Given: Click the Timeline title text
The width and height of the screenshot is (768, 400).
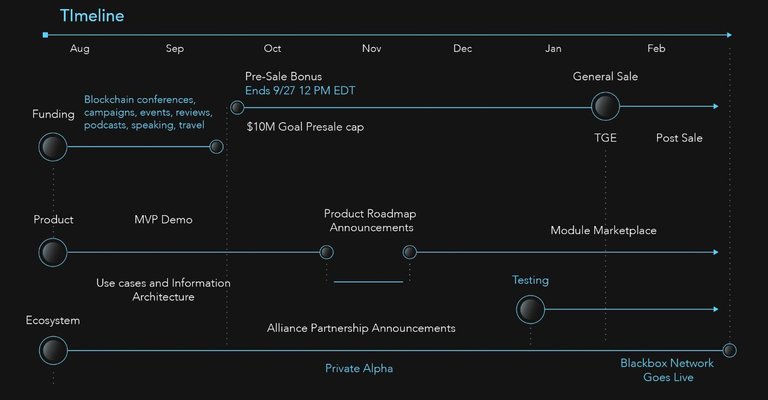Looking at the screenshot, I should click(92, 16).
